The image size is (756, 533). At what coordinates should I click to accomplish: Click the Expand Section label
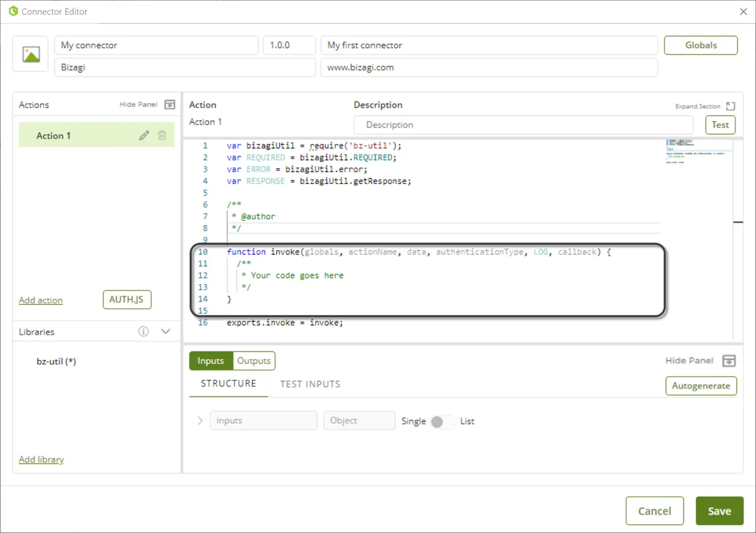click(x=698, y=106)
